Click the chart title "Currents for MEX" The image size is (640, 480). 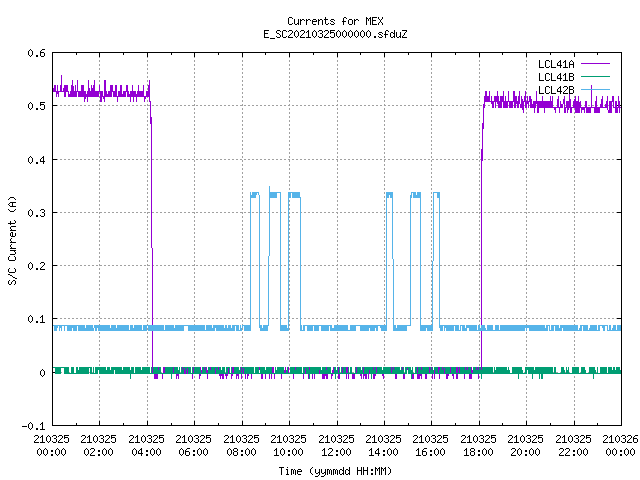coord(335,21)
